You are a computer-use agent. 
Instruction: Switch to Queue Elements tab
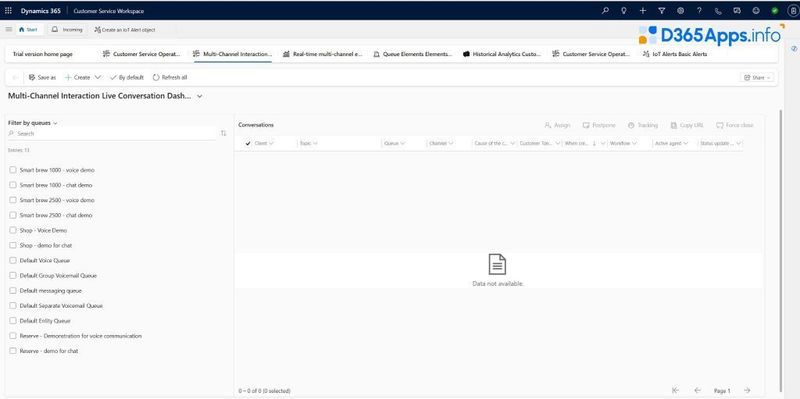point(413,54)
